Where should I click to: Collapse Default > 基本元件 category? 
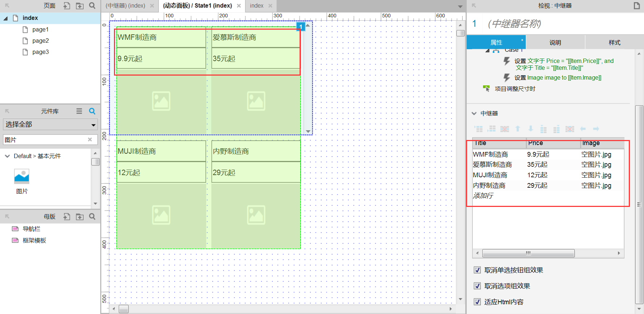click(7, 156)
